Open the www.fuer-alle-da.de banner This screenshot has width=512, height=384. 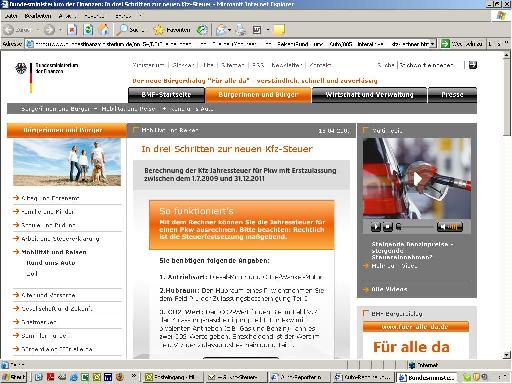415,327
